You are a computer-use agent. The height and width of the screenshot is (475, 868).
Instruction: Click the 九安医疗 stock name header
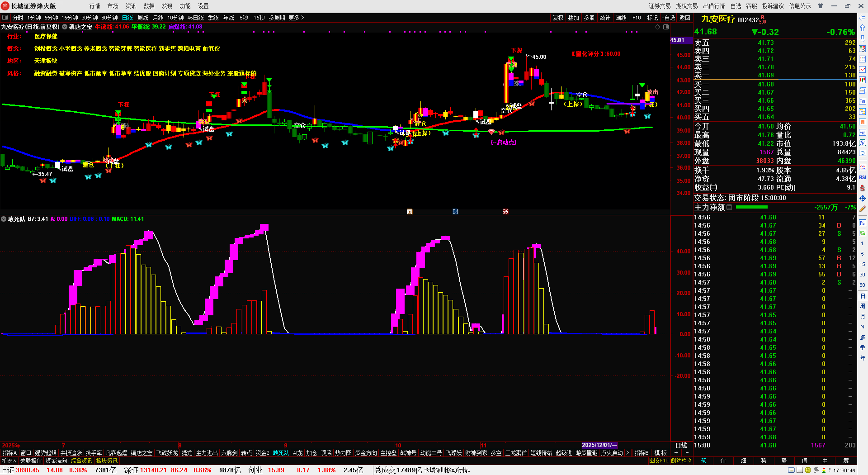click(x=718, y=19)
